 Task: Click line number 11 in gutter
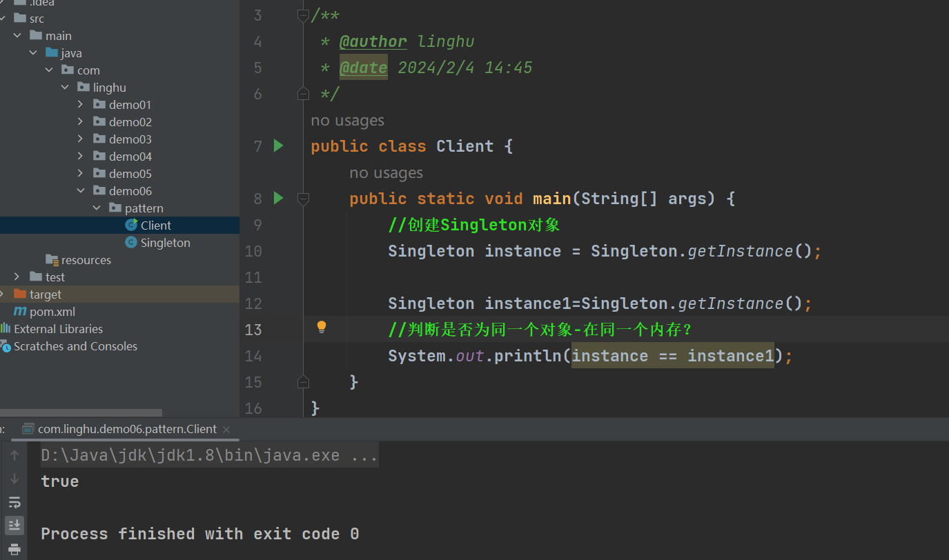coord(253,277)
